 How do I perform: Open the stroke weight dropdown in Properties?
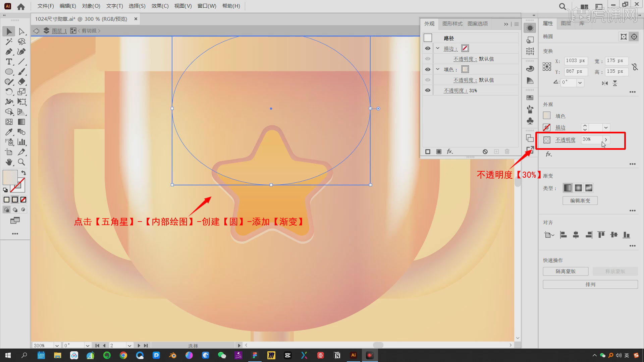click(606, 128)
